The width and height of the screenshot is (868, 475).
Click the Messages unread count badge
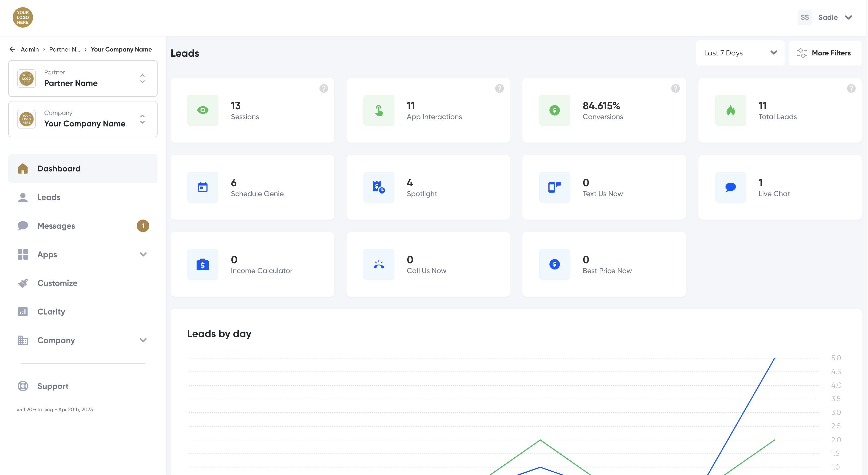point(143,226)
